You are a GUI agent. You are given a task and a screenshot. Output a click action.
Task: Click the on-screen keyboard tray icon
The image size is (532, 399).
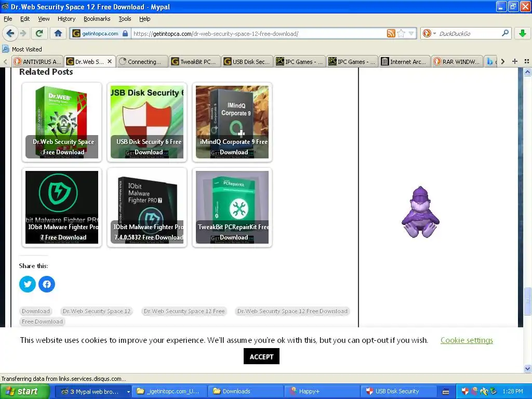pyautogui.click(x=446, y=392)
